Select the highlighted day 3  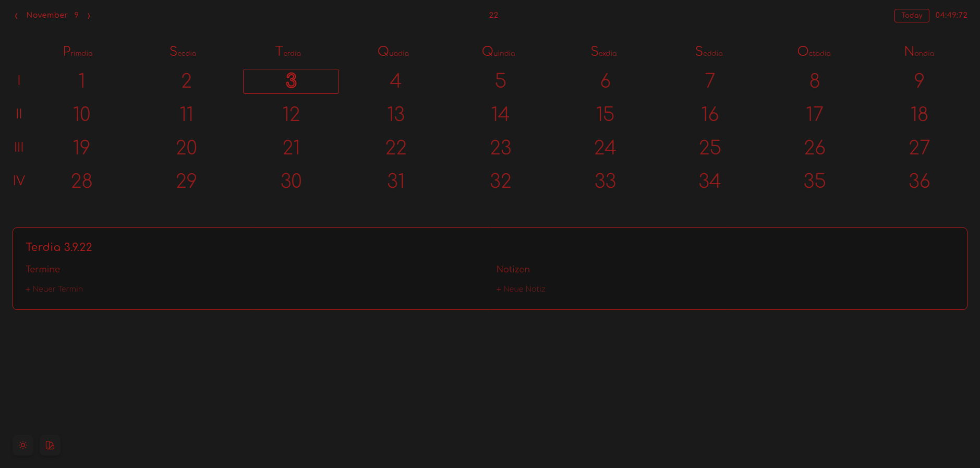click(291, 81)
